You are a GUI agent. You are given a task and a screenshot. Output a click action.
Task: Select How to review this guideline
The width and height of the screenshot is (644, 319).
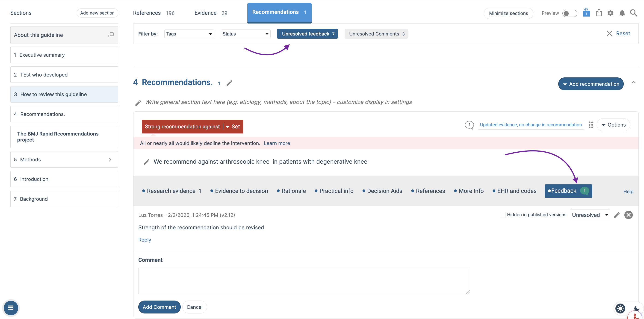pos(64,95)
